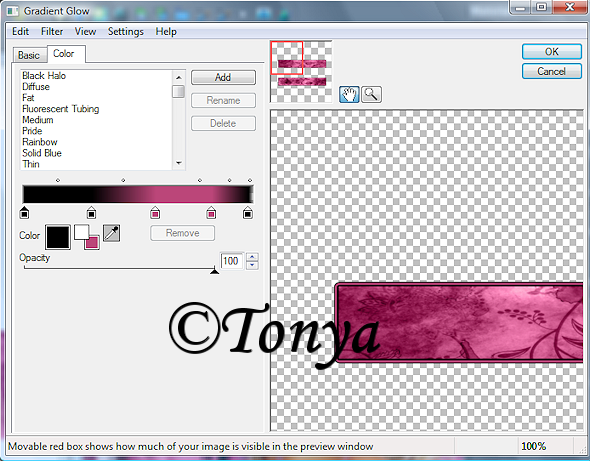The width and height of the screenshot is (590, 461).
Task: Open the Settings menu
Action: (126, 32)
